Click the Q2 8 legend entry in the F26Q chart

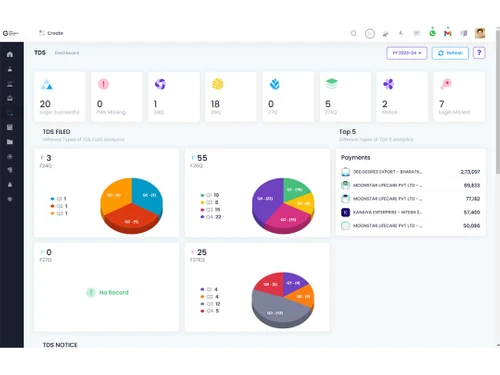[x=209, y=202]
